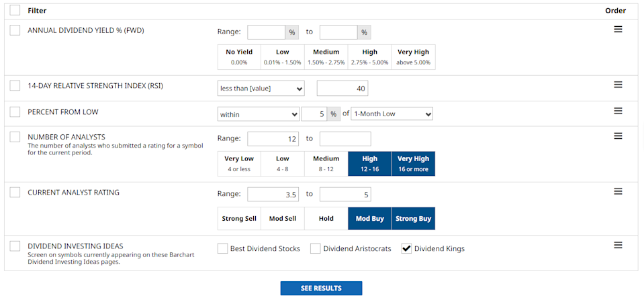
Task: Click the RSI value field showing 40
Action: tap(342, 89)
